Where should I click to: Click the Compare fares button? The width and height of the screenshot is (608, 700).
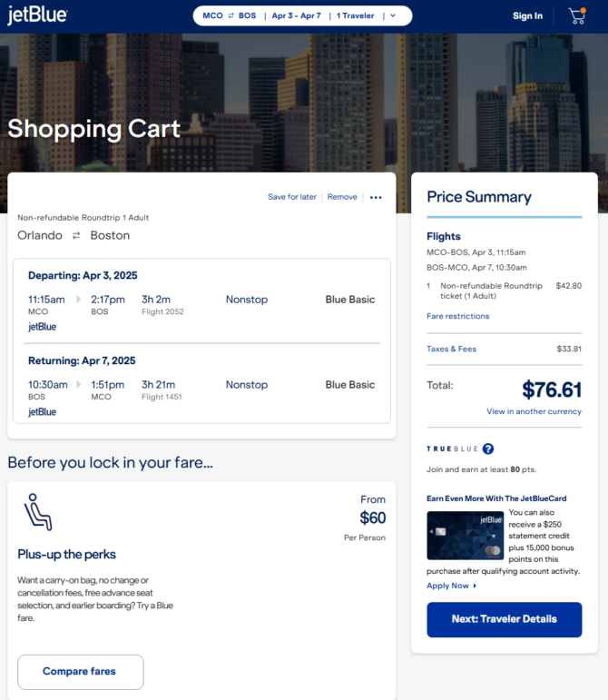(80, 672)
